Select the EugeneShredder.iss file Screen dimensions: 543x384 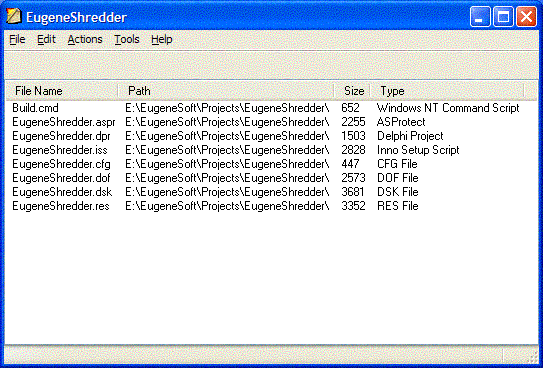pyautogui.click(x=60, y=150)
